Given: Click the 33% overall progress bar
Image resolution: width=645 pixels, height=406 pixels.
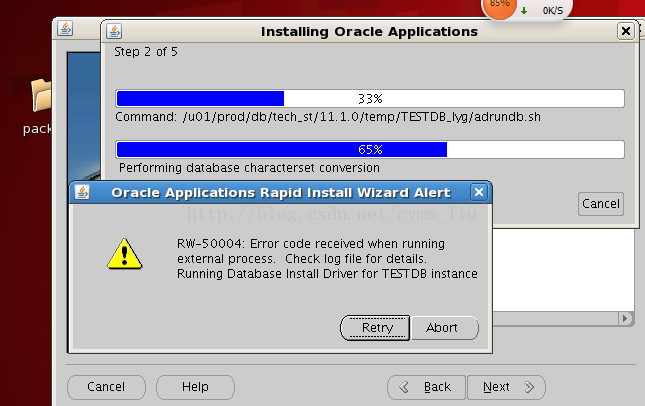Looking at the screenshot, I should tap(370, 99).
